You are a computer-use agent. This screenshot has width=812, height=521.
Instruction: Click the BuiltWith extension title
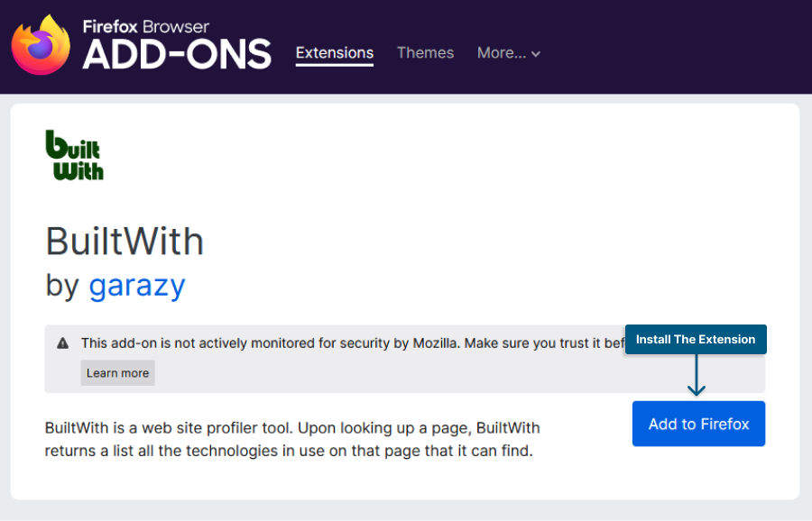click(125, 242)
